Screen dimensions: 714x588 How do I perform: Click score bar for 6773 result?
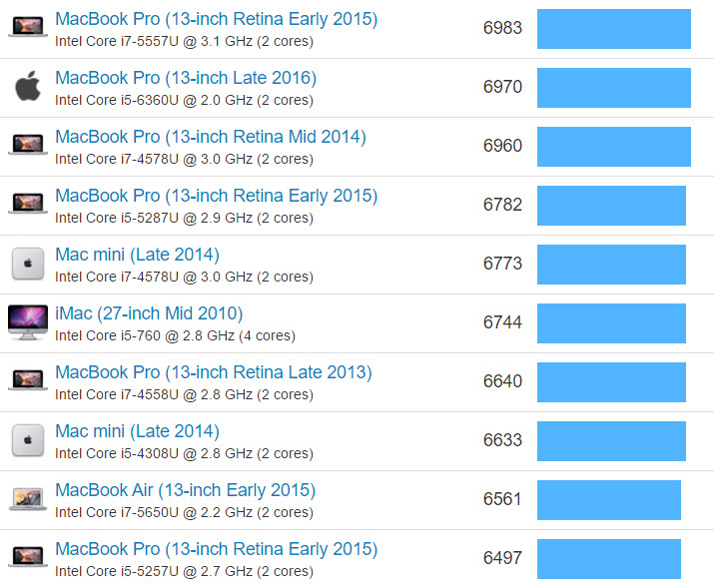pyautogui.click(x=611, y=265)
